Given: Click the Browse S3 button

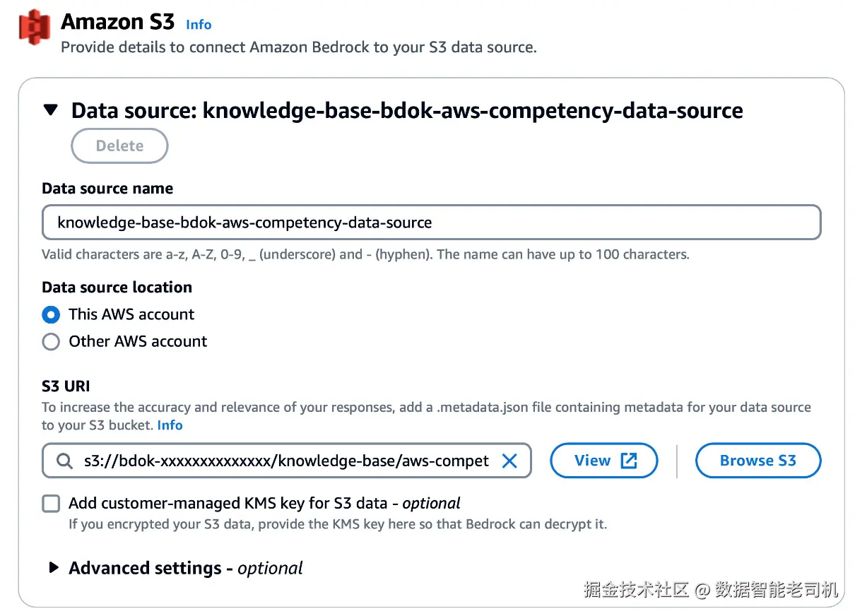Looking at the screenshot, I should (757, 461).
